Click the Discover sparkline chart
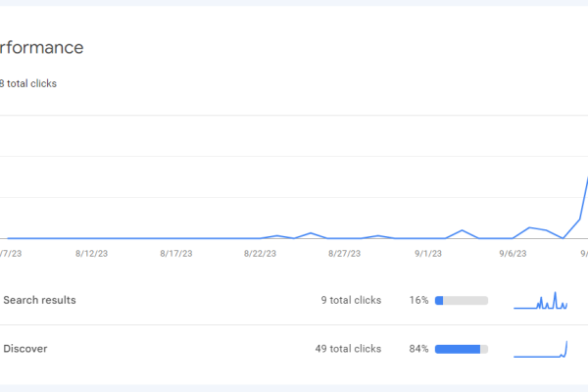 click(x=541, y=349)
